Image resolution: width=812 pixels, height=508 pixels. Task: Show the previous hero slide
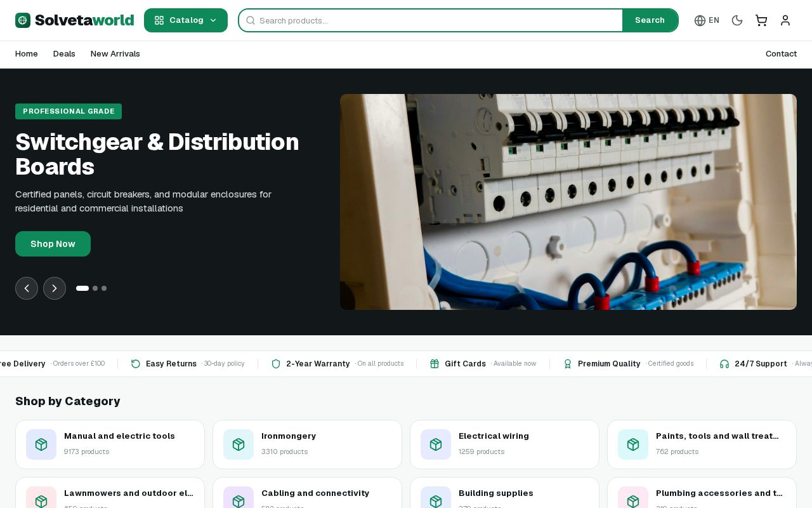(27, 288)
